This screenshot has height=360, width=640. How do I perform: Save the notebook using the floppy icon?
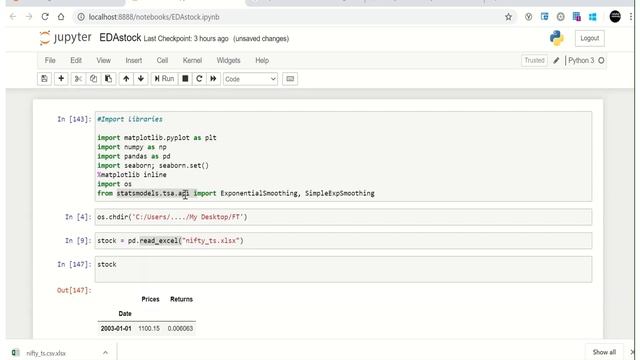point(44,79)
